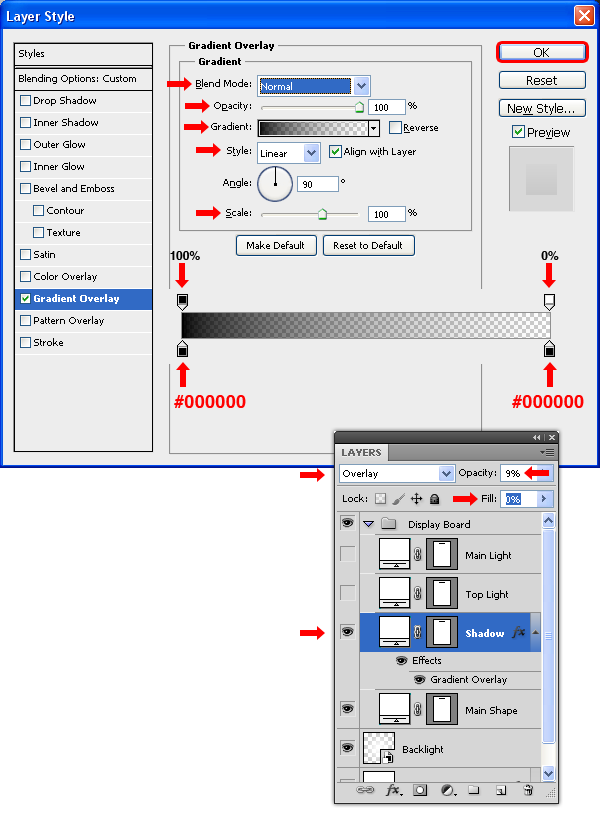Enable the Reverse gradient checkbox
This screenshot has height=824, width=600.
396,128
